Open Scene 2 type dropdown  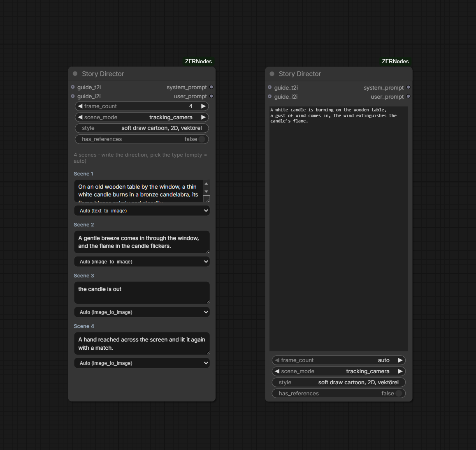pyautogui.click(x=142, y=262)
